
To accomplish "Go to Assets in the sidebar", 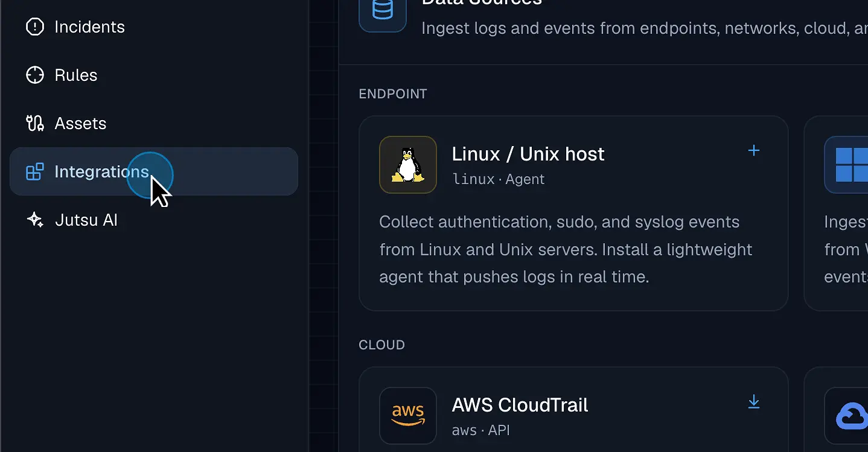I will [x=154, y=124].
